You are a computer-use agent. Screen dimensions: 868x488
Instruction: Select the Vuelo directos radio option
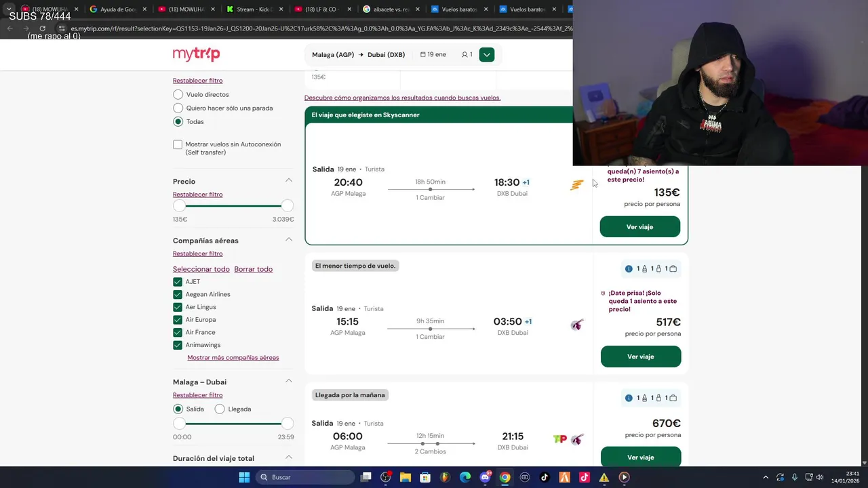click(x=178, y=95)
